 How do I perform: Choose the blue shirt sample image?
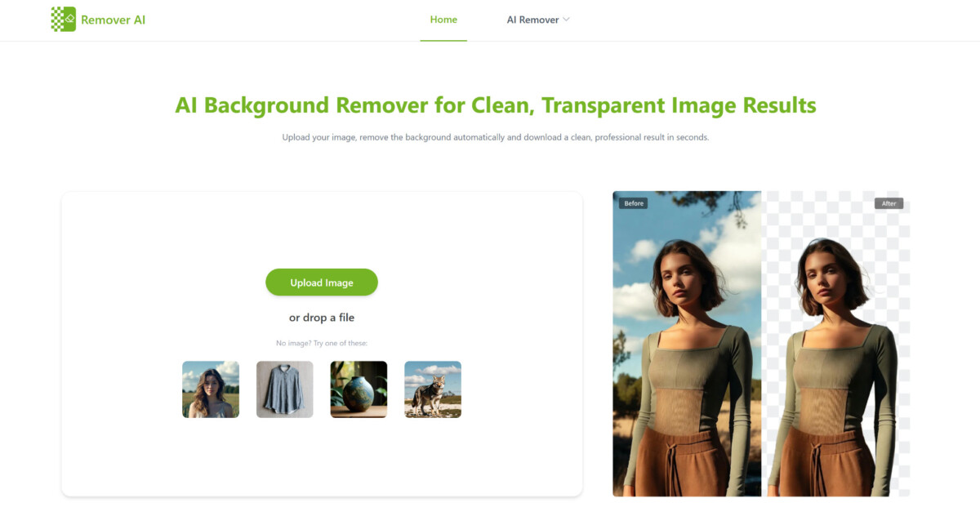[285, 389]
